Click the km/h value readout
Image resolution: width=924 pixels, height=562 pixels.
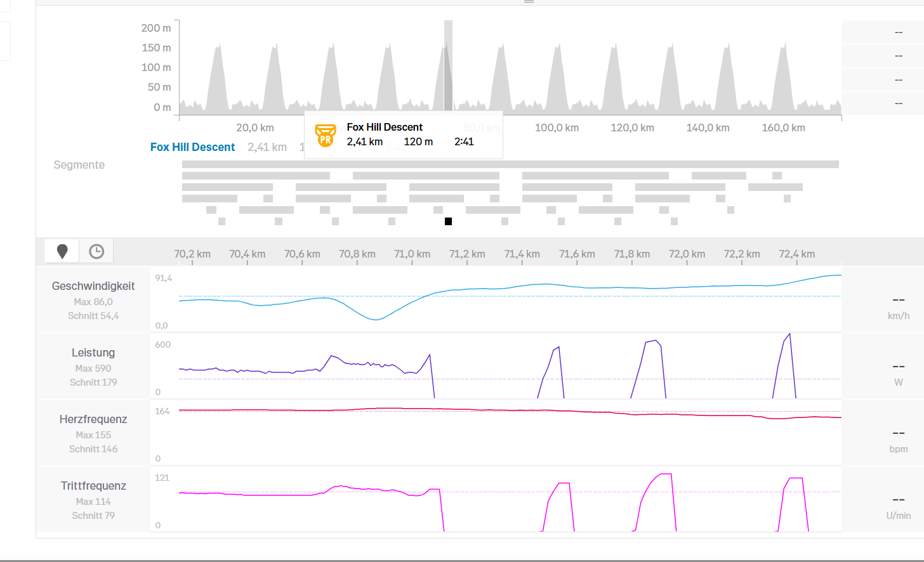[898, 306]
